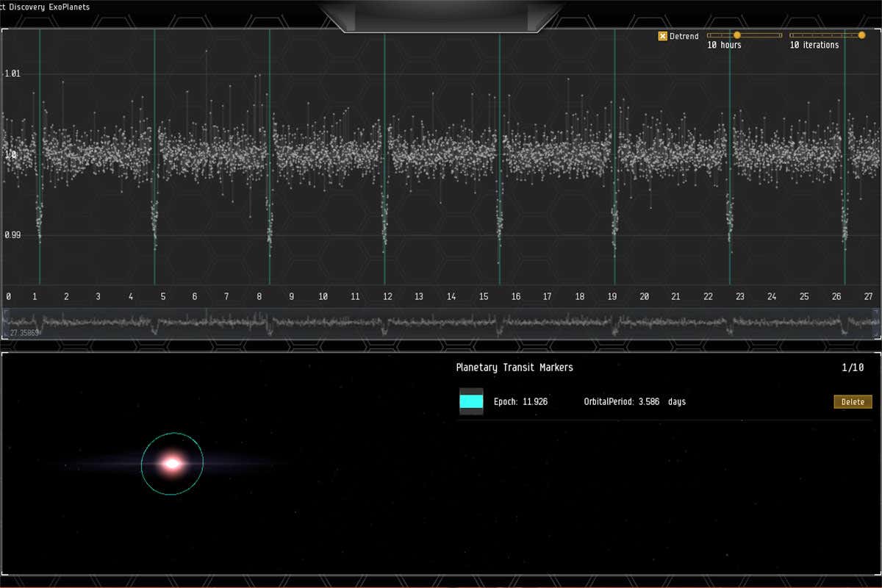Click the 10 iterations slider handle

(861, 35)
